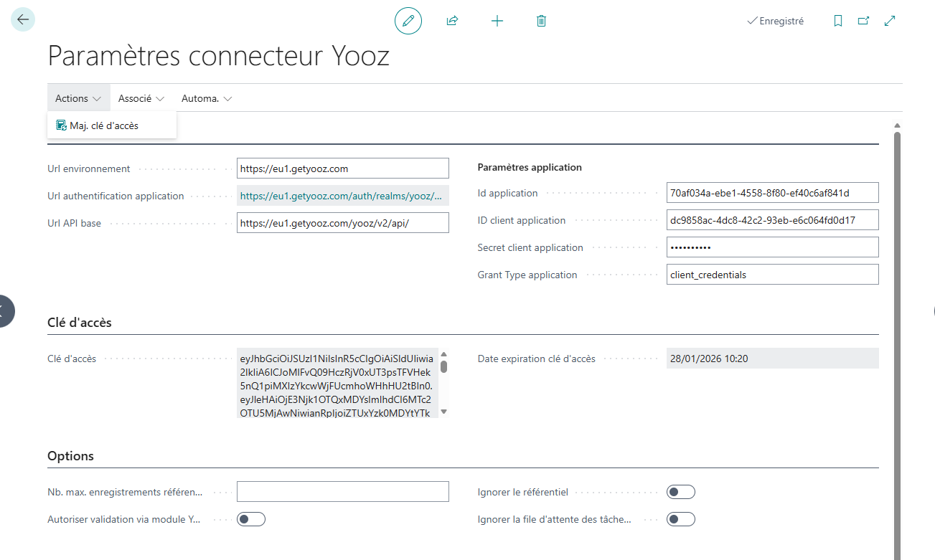Toggle Ignorer le référentiel switch
The height and width of the screenshot is (560, 935).
click(680, 492)
